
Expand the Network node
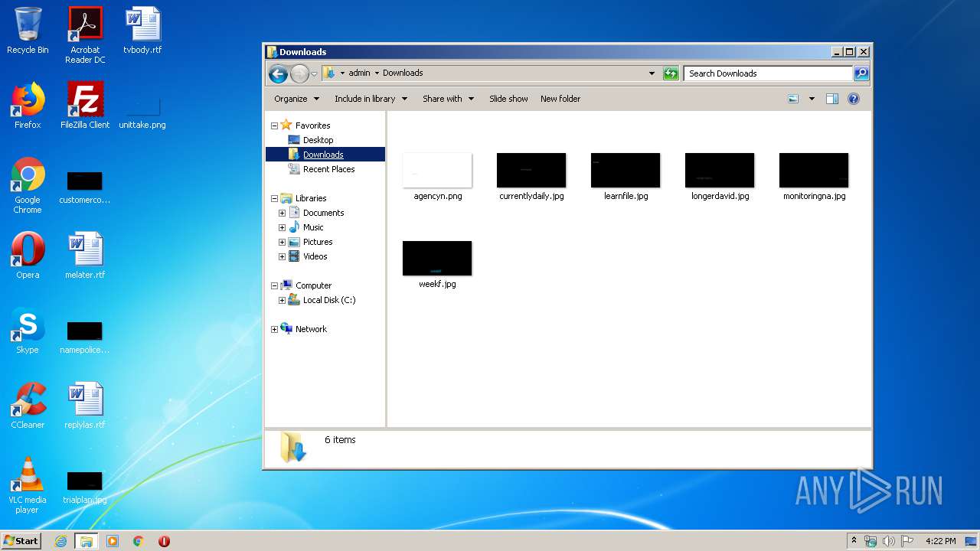click(274, 329)
